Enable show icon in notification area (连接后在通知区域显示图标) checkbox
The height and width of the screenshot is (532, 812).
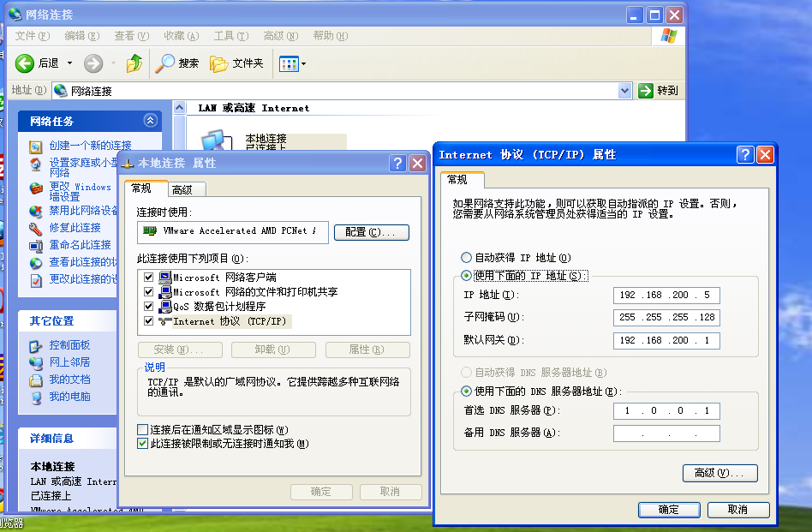click(143, 429)
